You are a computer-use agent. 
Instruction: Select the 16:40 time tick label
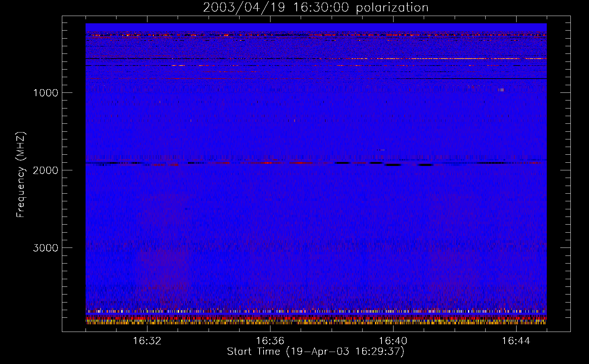[x=393, y=341]
